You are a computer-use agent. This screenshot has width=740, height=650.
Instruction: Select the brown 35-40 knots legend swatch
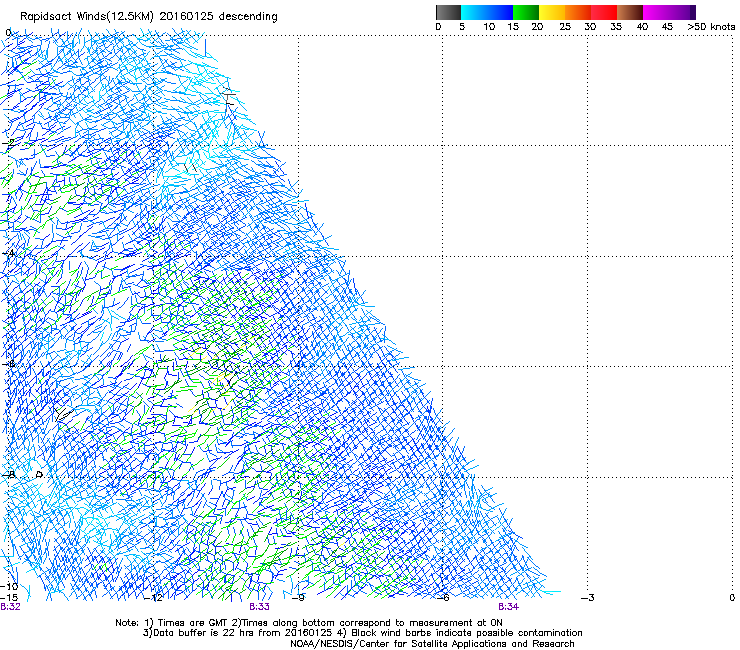pos(630,12)
